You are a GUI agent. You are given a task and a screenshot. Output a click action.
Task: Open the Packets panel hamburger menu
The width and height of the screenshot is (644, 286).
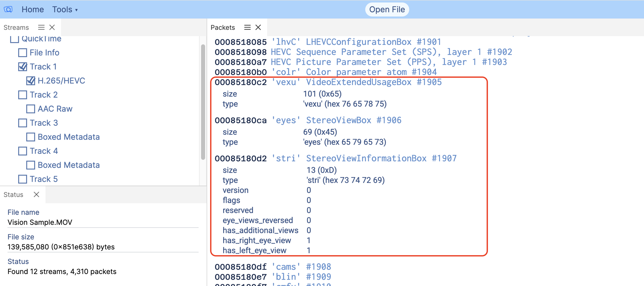coord(247,27)
